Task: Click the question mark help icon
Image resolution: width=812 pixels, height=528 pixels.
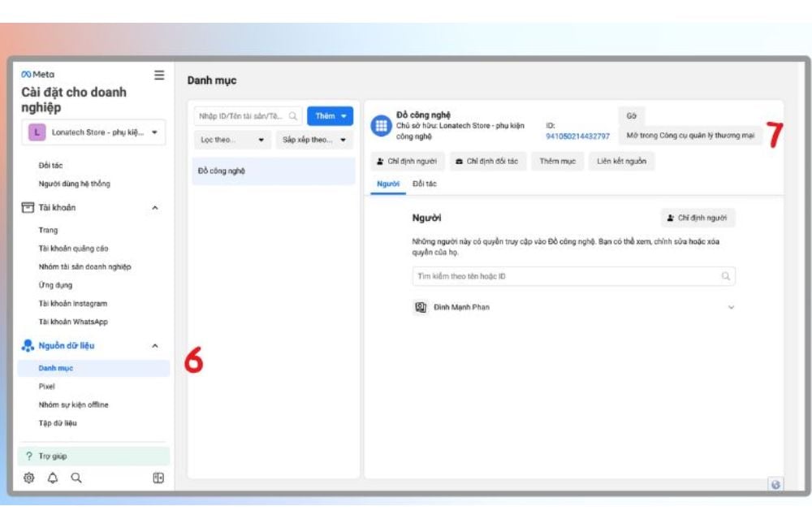Action: [x=29, y=456]
